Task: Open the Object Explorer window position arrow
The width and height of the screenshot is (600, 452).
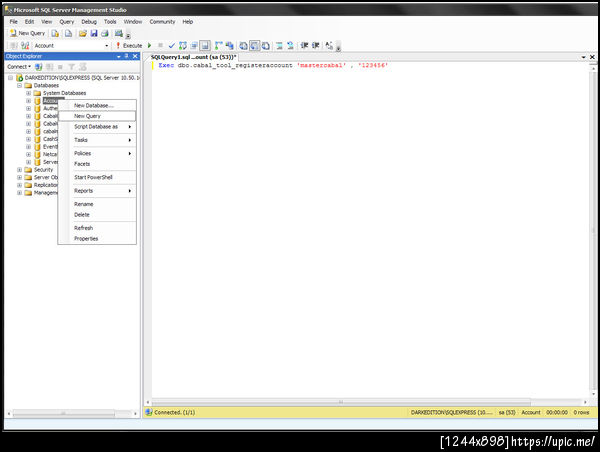Action: pos(119,56)
